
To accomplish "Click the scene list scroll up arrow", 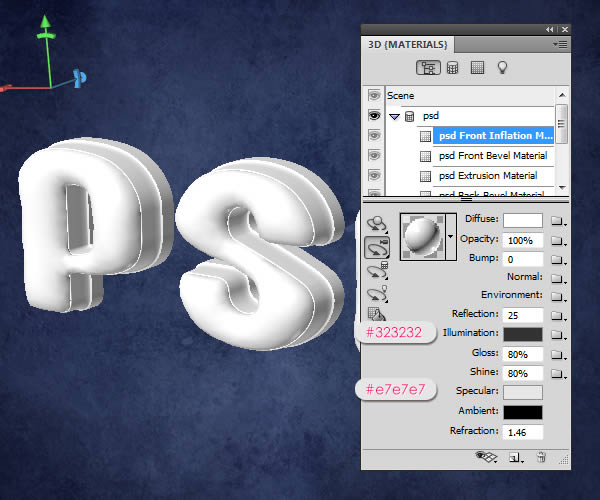I will (562, 95).
